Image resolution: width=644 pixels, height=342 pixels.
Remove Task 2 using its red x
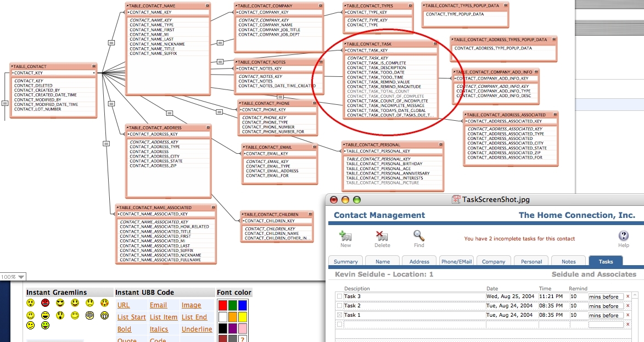click(628, 306)
